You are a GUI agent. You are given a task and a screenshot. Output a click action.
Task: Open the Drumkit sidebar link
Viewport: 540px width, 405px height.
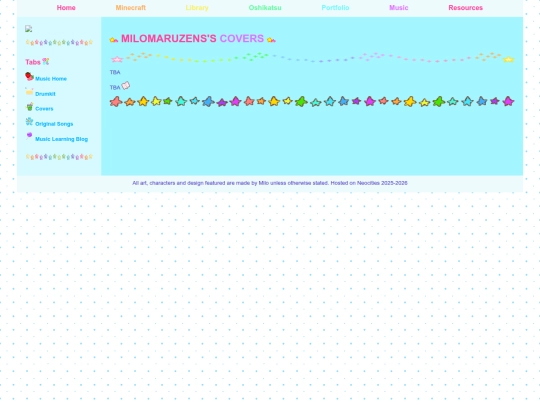45,94
